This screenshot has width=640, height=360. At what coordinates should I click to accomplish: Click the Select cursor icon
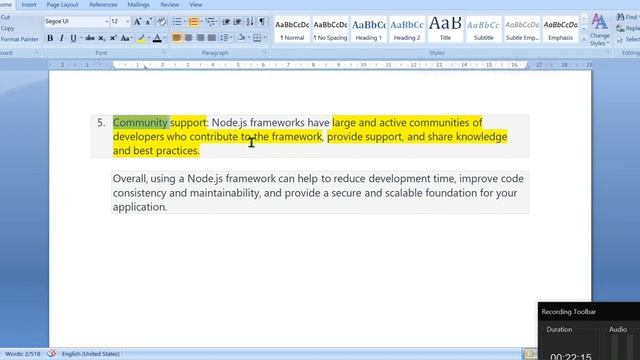pyautogui.click(x=620, y=39)
